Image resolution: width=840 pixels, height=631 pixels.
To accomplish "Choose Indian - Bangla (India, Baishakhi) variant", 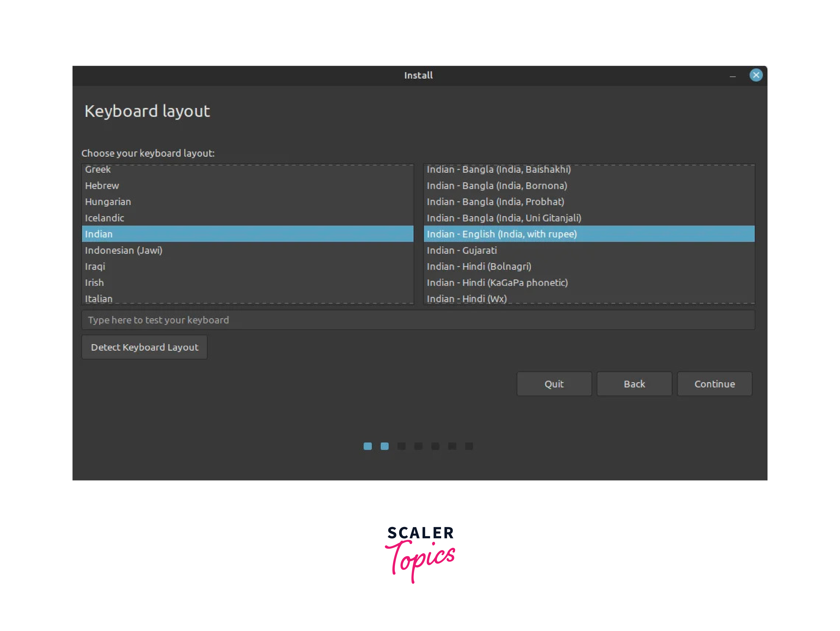I will [499, 170].
